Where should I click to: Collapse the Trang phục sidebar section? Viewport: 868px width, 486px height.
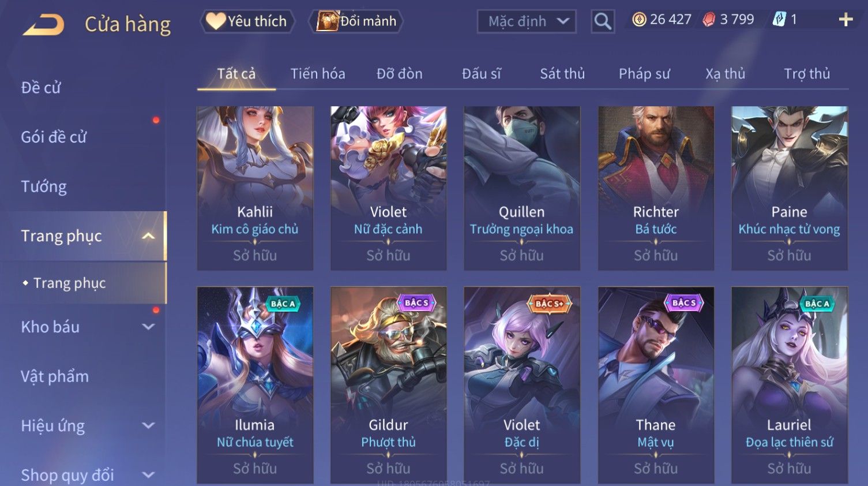[x=148, y=236]
